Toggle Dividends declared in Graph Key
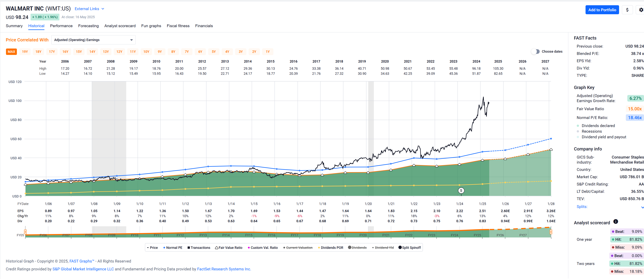This screenshot has height=279, width=644. (x=596, y=126)
